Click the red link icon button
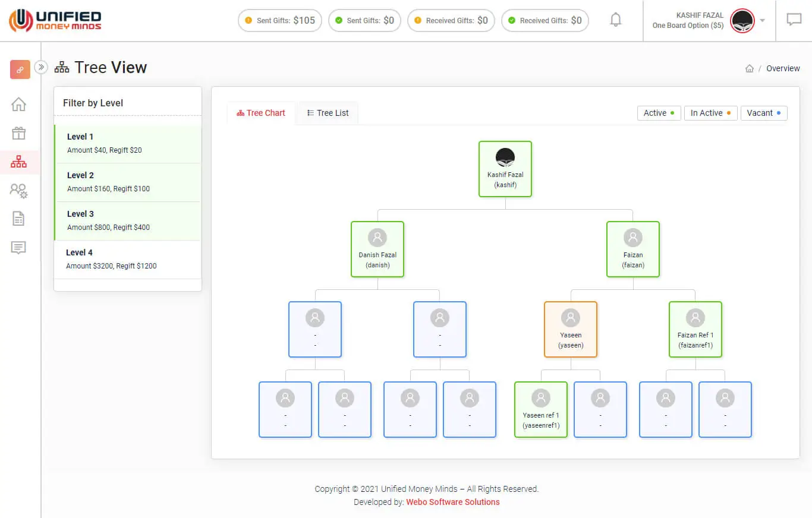Viewport: 812px width, 518px height. tap(20, 70)
